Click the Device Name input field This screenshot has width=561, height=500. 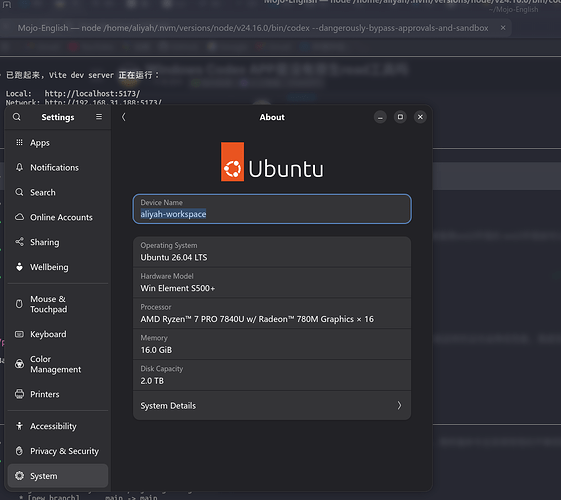[x=272, y=209]
